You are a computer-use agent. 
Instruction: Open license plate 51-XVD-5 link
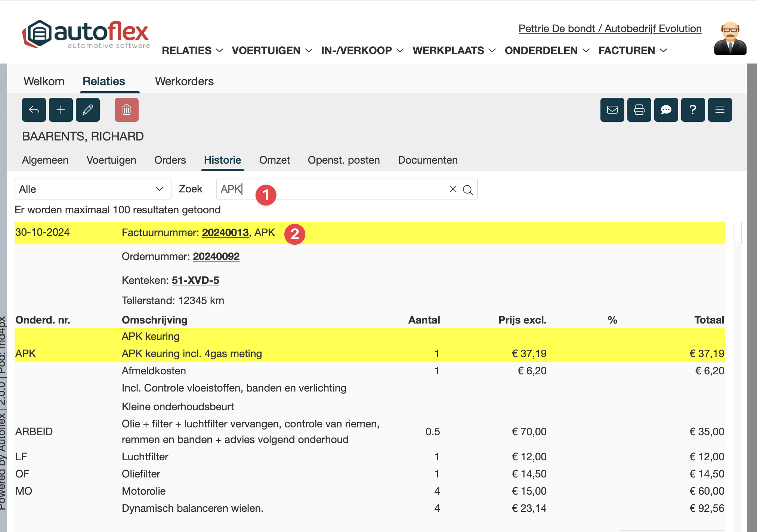pyautogui.click(x=195, y=281)
